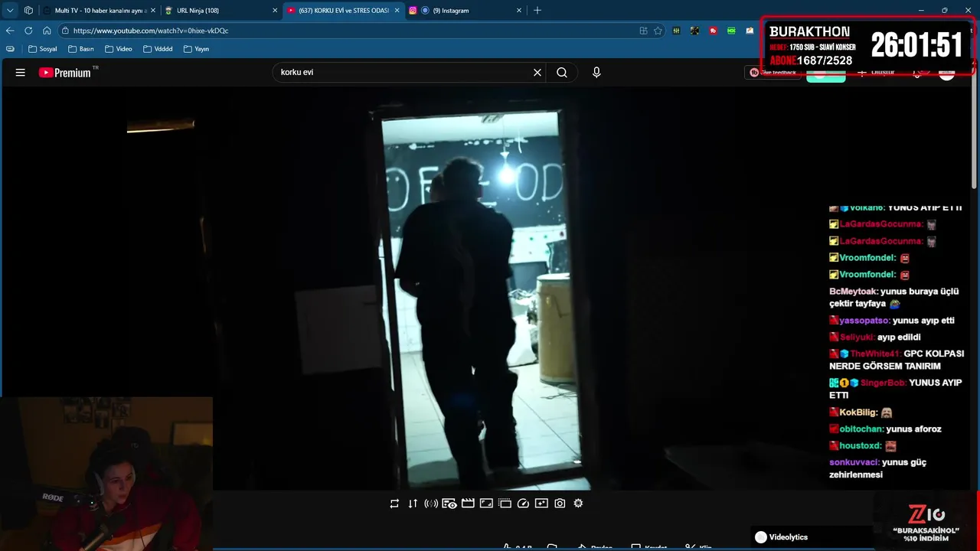Open browser home page icon
980x551 pixels.
point(47,31)
